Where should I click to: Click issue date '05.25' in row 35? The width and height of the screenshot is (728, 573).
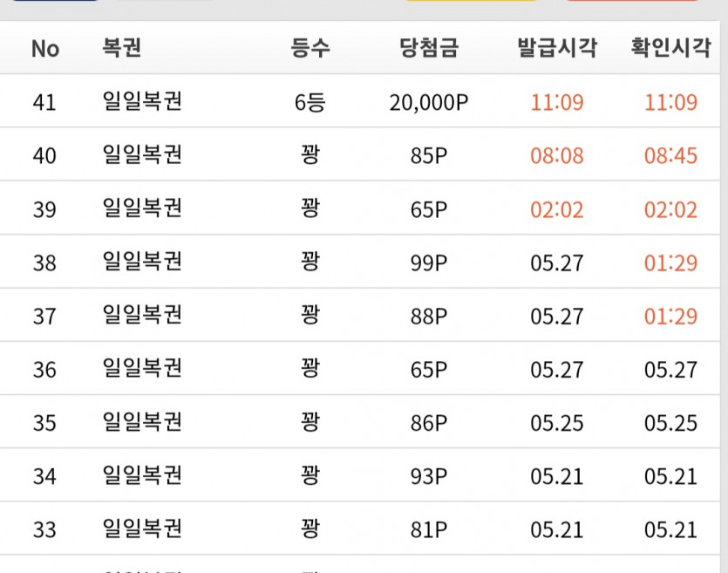click(x=557, y=423)
